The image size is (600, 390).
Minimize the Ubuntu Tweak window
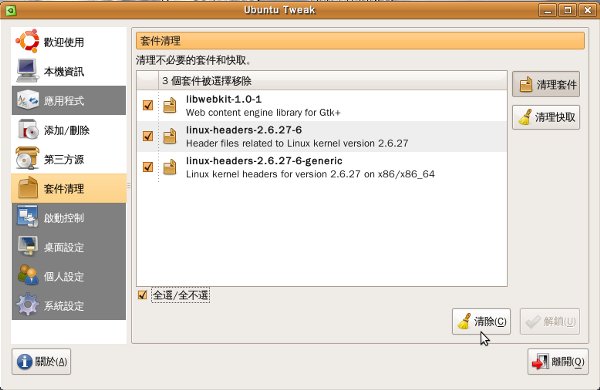(547, 10)
